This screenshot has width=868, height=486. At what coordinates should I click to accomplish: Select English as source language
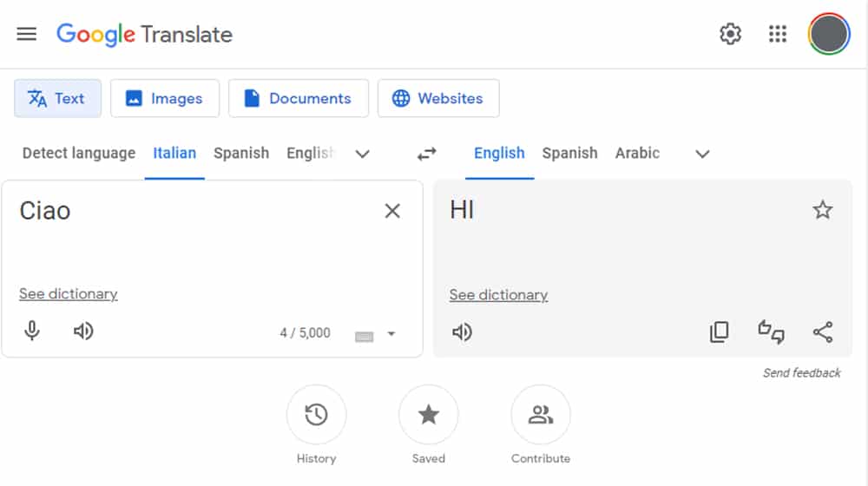point(310,154)
